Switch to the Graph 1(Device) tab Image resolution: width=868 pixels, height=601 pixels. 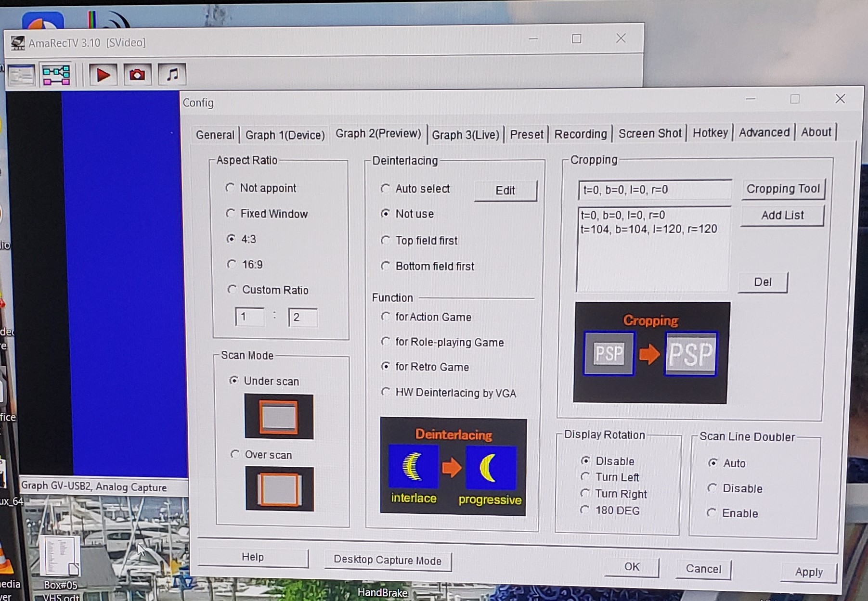click(285, 135)
